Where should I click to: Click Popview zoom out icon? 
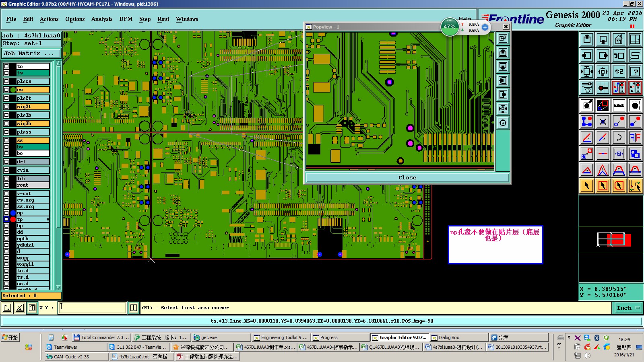click(503, 123)
